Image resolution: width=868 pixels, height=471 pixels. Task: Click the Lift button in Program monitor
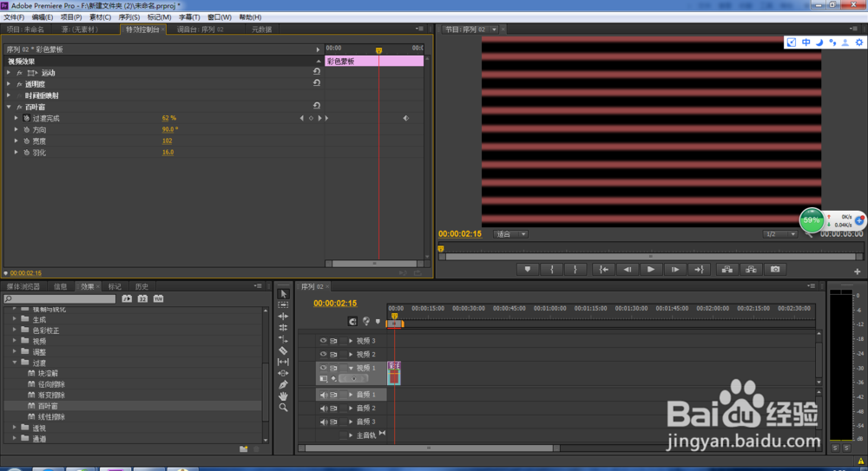pos(727,270)
